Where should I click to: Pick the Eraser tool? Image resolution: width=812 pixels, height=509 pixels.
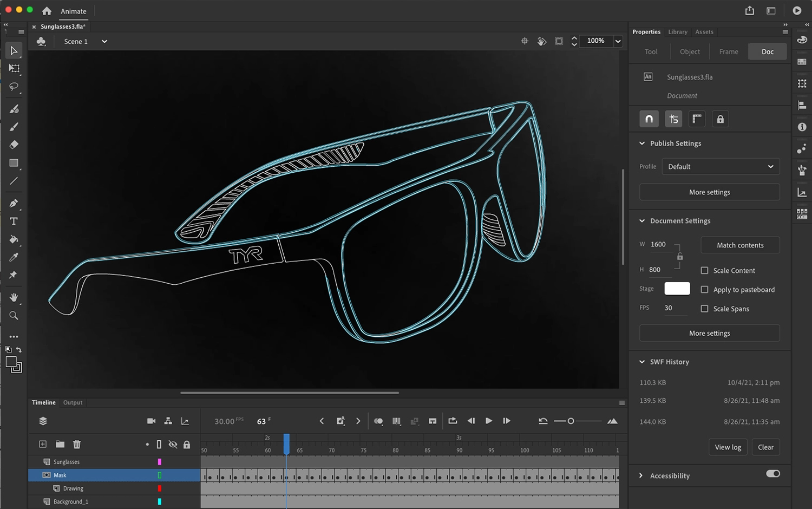coord(14,145)
